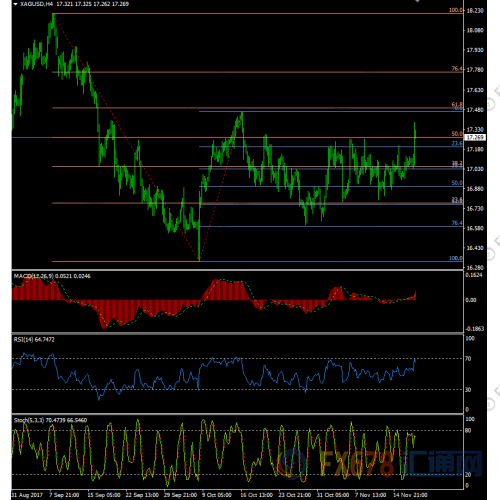
Task: Click the RSI(14) indicator title
Action: tap(23, 339)
